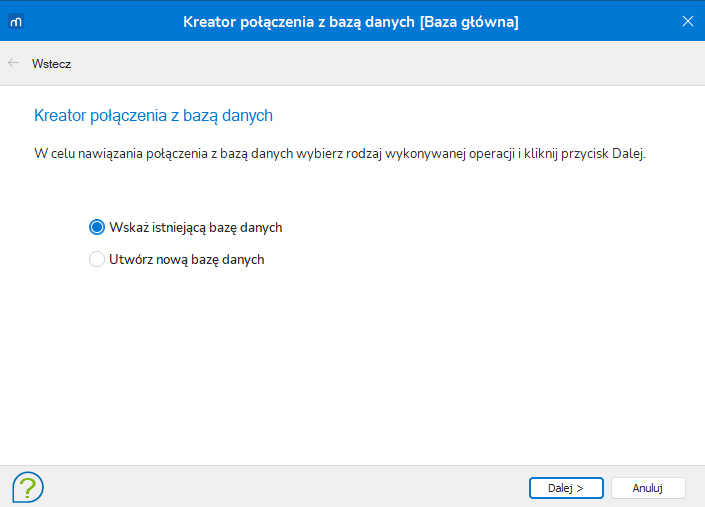Click the blue heading 'Kreator połączenia z bazą danych'

tap(153, 116)
